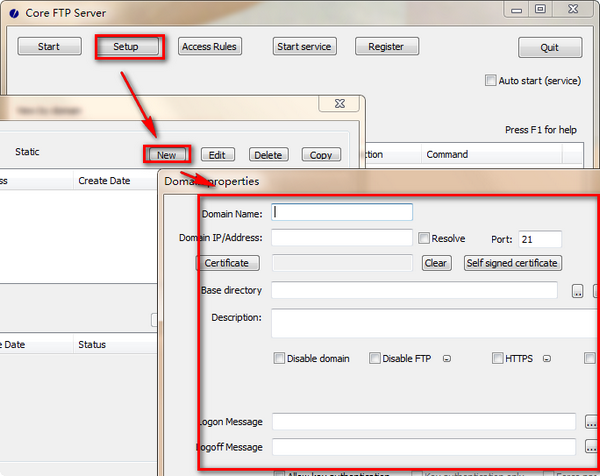Viewport: 600px width, 476px height.
Task: Toggle the Disable FTP checkbox
Action: point(375,358)
